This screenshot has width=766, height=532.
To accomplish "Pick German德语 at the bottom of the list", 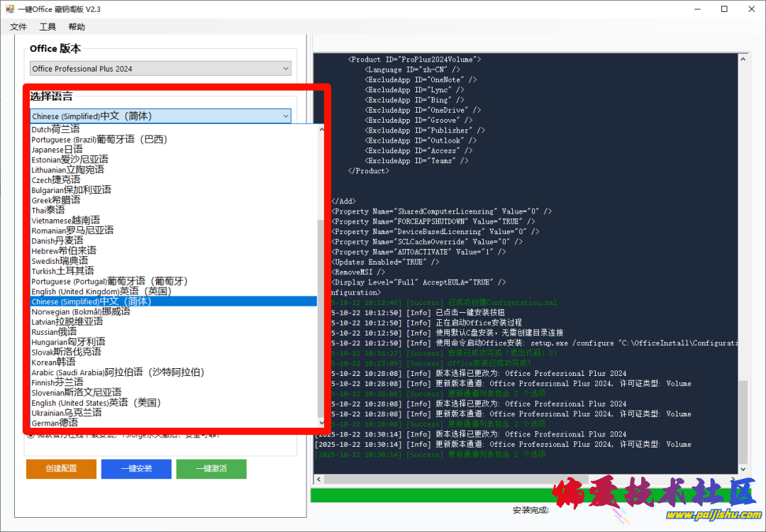I will 55,423.
